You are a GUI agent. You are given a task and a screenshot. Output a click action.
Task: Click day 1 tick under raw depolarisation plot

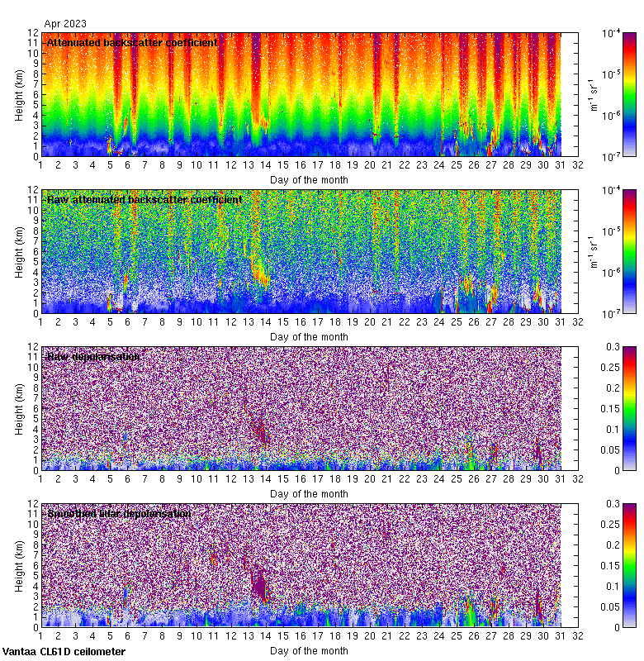point(41,479)
